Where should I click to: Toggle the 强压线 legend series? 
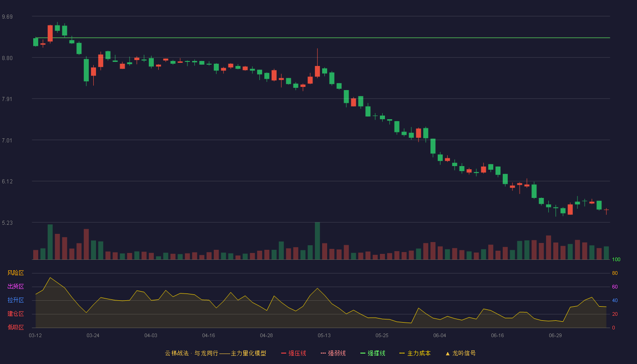pyautogui.click(x=293, y=353)
